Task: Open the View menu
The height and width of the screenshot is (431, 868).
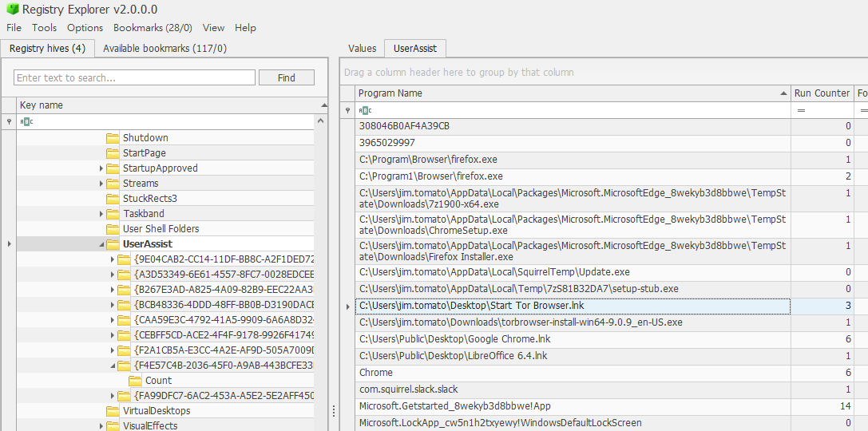Action: (x=213, y=28)
